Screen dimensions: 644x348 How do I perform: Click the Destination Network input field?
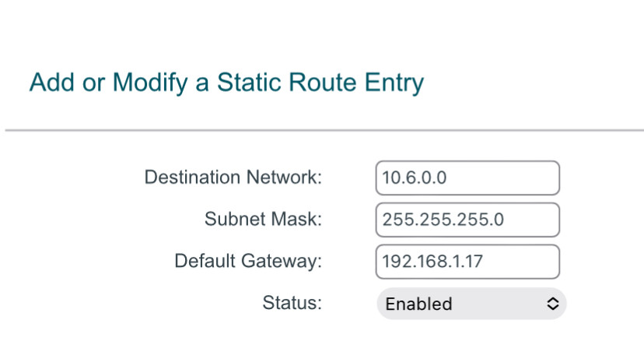coord(467,178)
